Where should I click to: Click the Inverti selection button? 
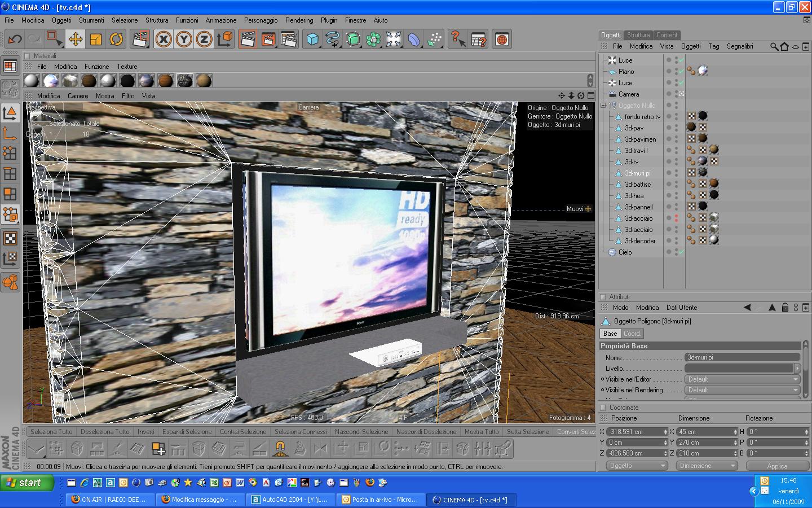146,432
